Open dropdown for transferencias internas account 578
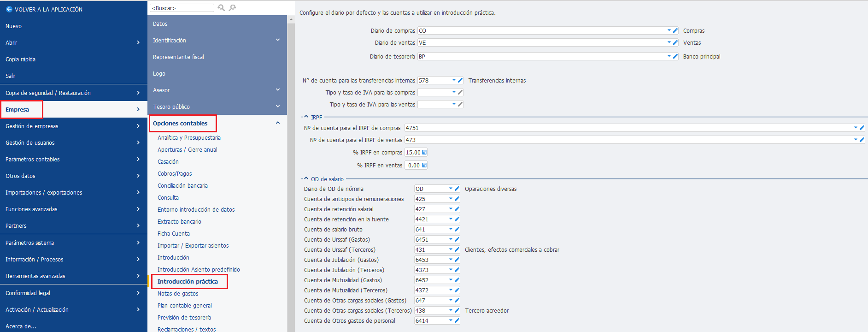The image size is (868, 332). point(454,80)
